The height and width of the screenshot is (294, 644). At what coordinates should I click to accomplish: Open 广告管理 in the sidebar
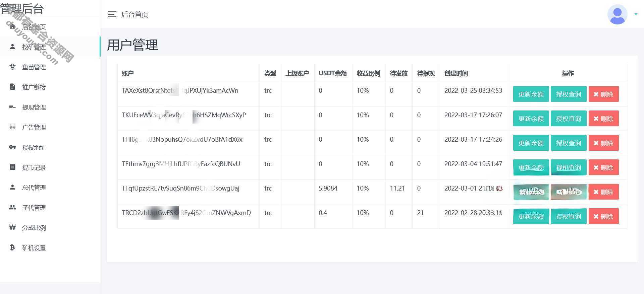click(x=34, y=127)
